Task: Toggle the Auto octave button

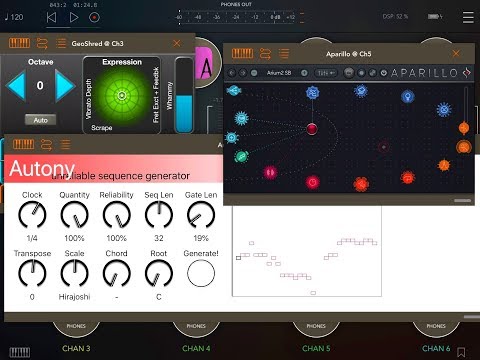Action: 41,120
